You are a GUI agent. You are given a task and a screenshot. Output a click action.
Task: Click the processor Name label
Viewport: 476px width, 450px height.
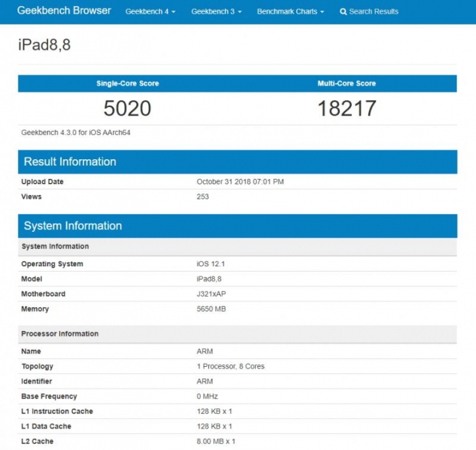click(x=31, y=352)
